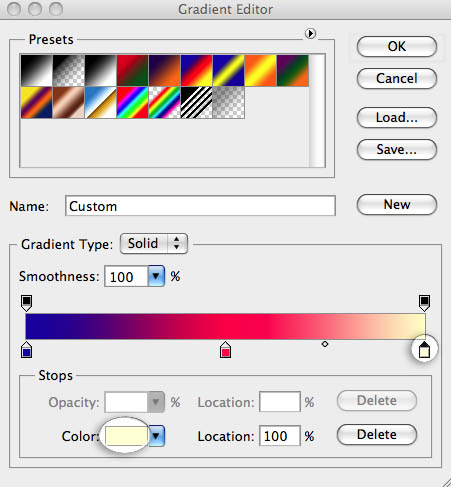Click the pale yellow Color swatch

[126, 436]
